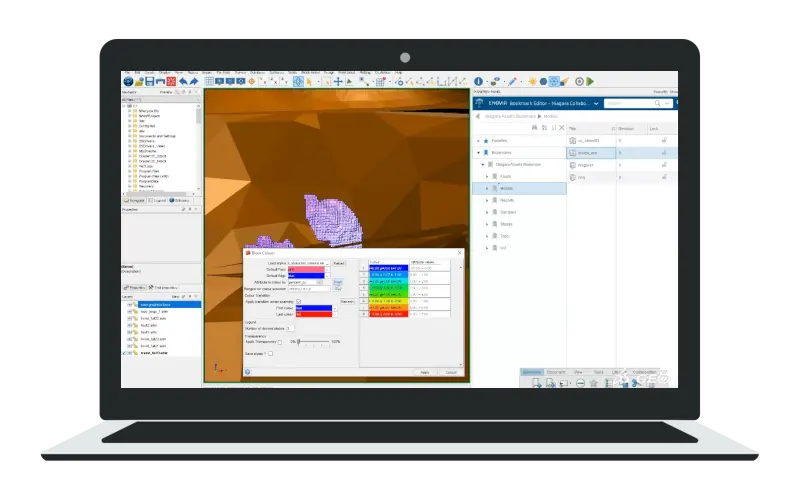Click the blue floppy disk Save icon
Image resolution: width=800 pixels, height=500 pixels.
[149, 82]
